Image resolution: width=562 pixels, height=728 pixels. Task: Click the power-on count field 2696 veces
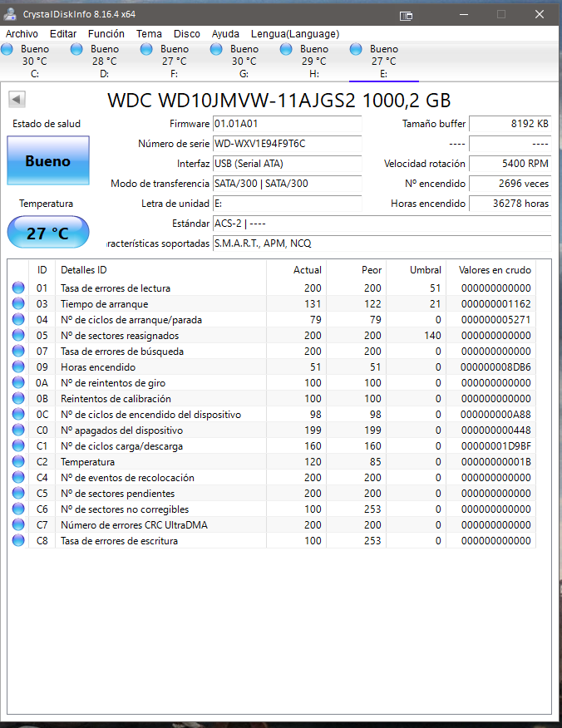510,184
